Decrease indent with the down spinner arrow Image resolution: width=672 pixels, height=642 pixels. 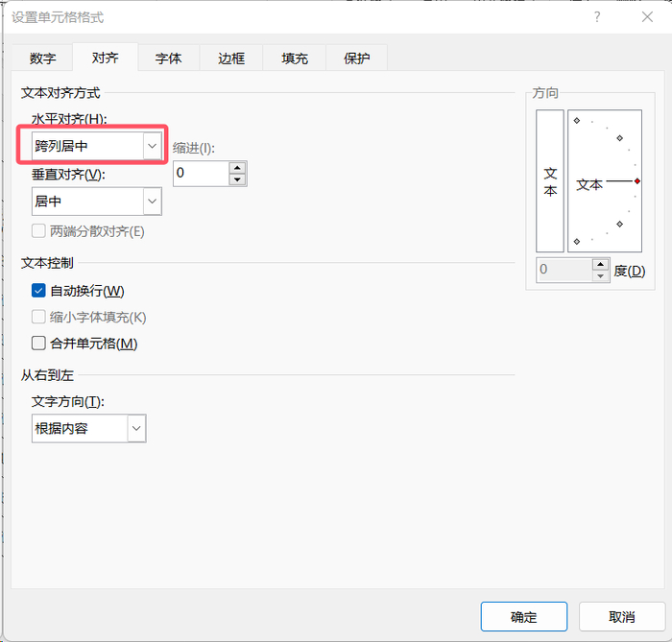coord(237,179)
